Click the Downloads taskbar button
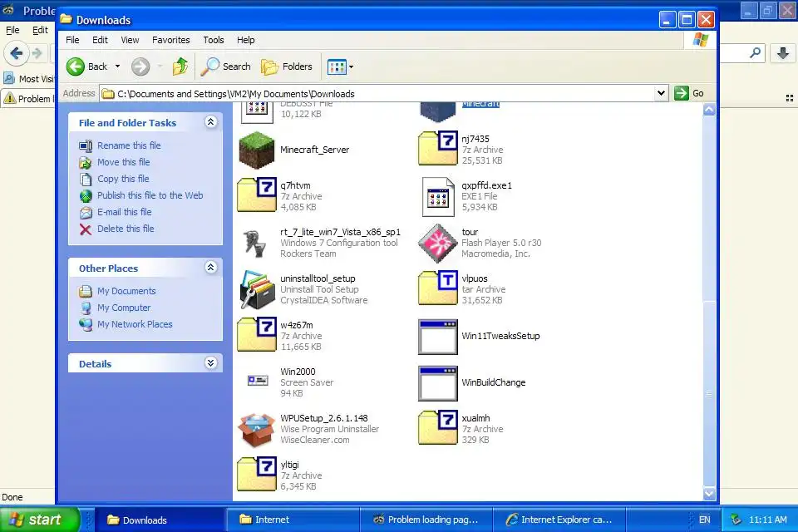The height and width of the screenshot is (532, 798). click(x=160, y=520)
